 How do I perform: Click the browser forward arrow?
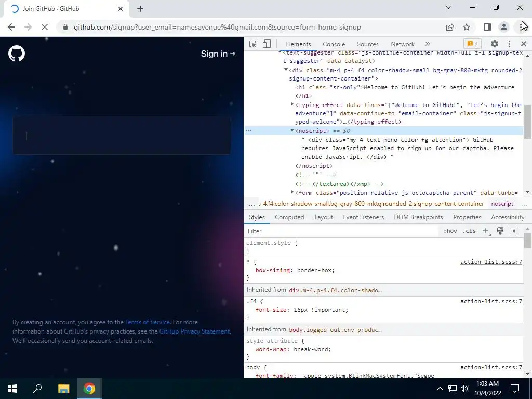tap(28, 27)
